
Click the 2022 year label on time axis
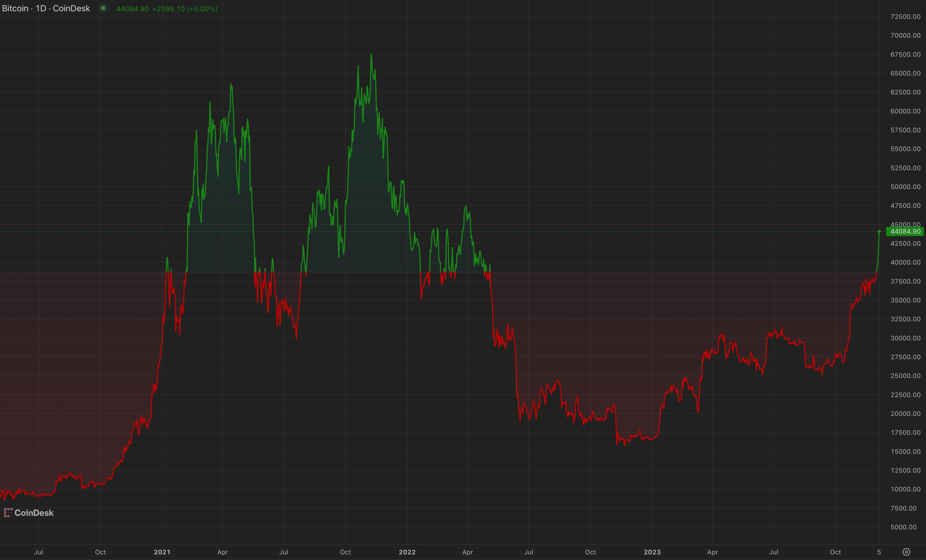407,552
